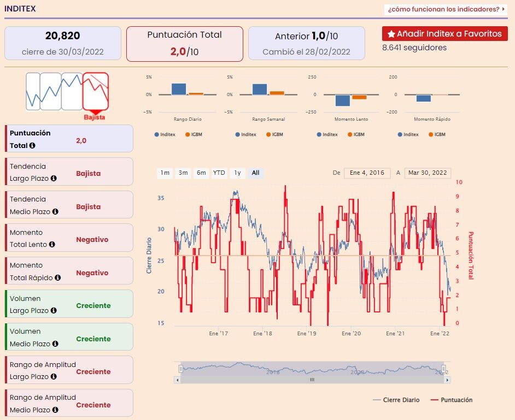The height and width of the screenshot is (420, 515).
Task: Click info icon for Rango de Amplitud Medio Plazo
Action: (55, 410)
